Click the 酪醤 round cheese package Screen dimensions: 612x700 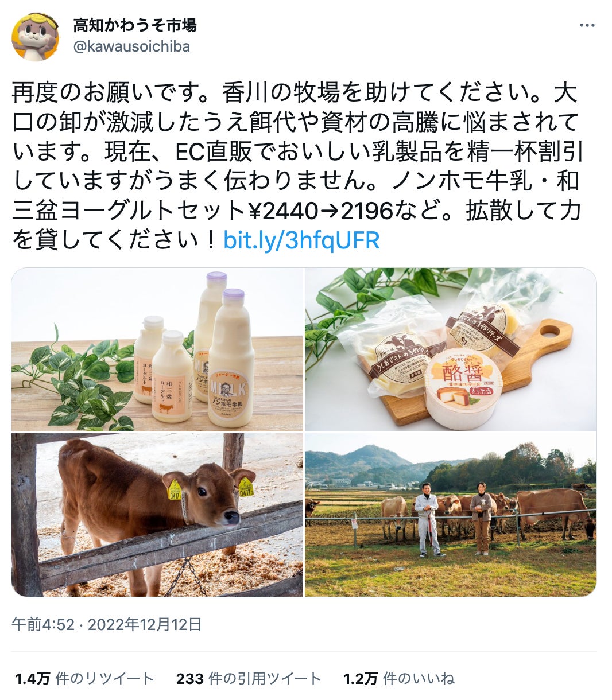[x=463, y=388]
